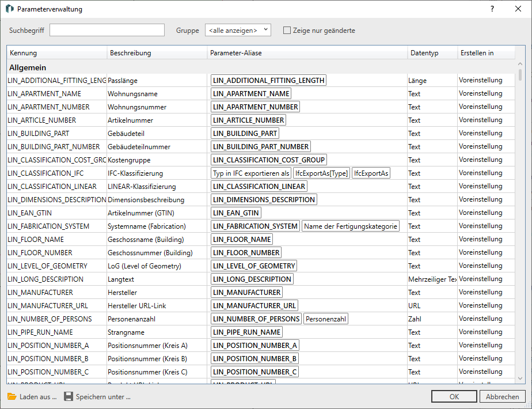Click the scrollbar down arrow of the parameter list

pos(520,378)
